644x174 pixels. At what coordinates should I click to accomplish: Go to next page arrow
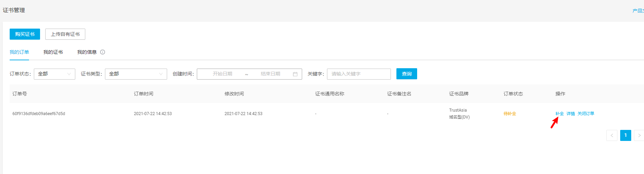pyautogui.click(x=639, y=135)
